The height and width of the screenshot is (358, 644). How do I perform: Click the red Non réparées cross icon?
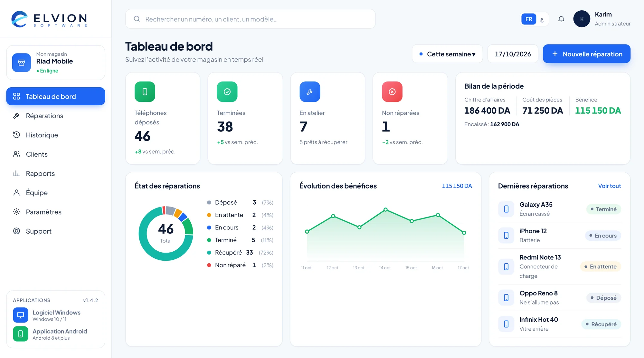392,92
